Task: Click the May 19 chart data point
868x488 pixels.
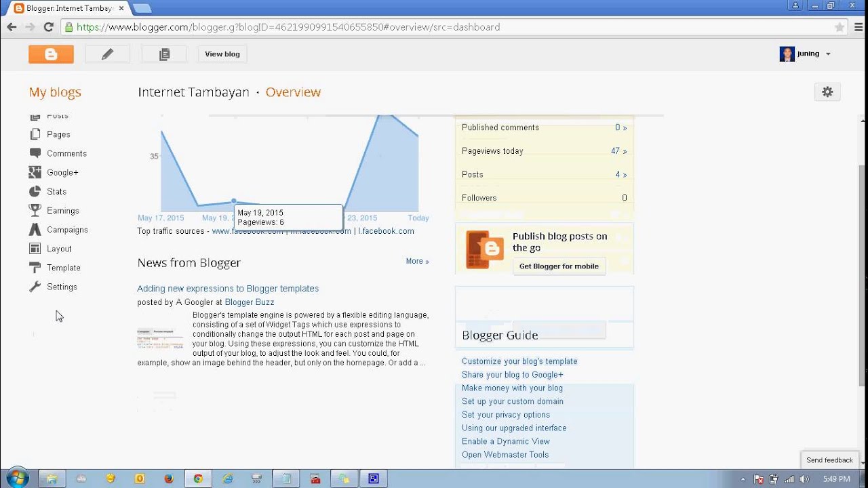Action: (x=234, y=201)
